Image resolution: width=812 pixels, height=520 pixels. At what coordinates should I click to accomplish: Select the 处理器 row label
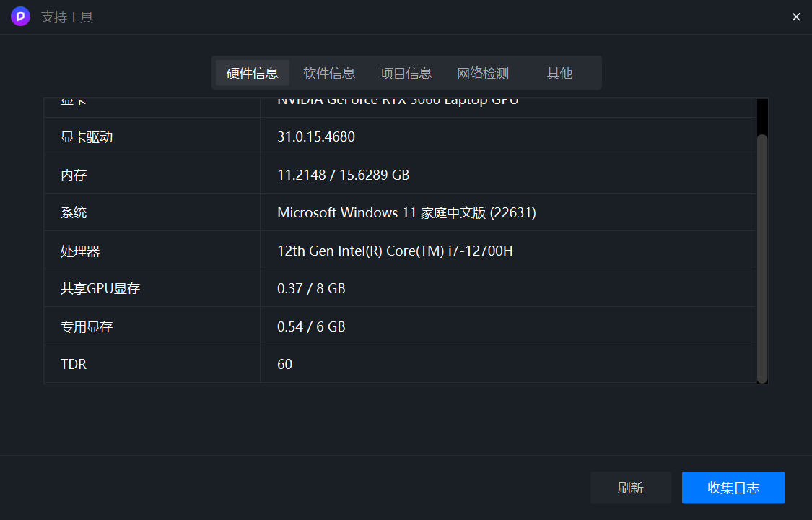tap(80, 251)
